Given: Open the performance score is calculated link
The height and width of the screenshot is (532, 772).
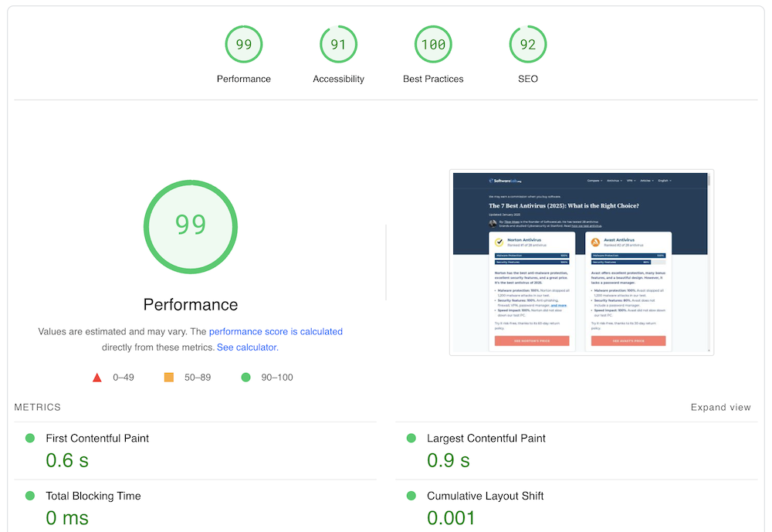Looking at the screenshot, I should pyautogui.click(x=276, y=331).
